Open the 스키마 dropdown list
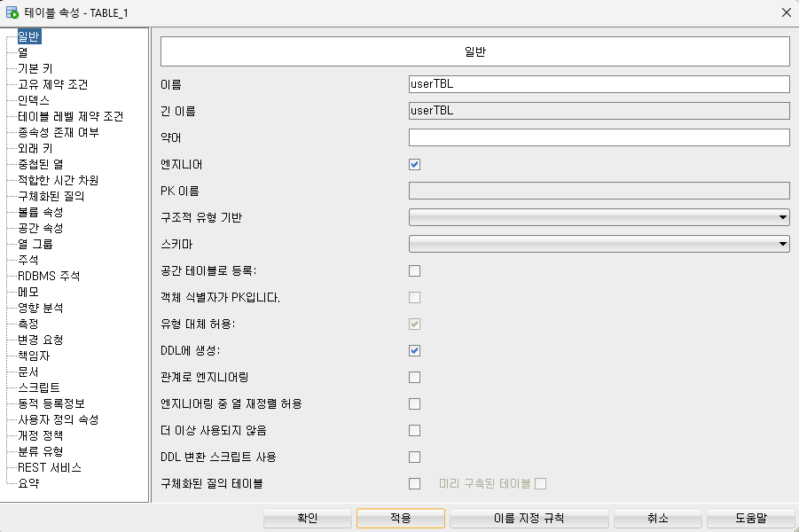The width and height of the screenshot is (799, 532). pos(599,244)
